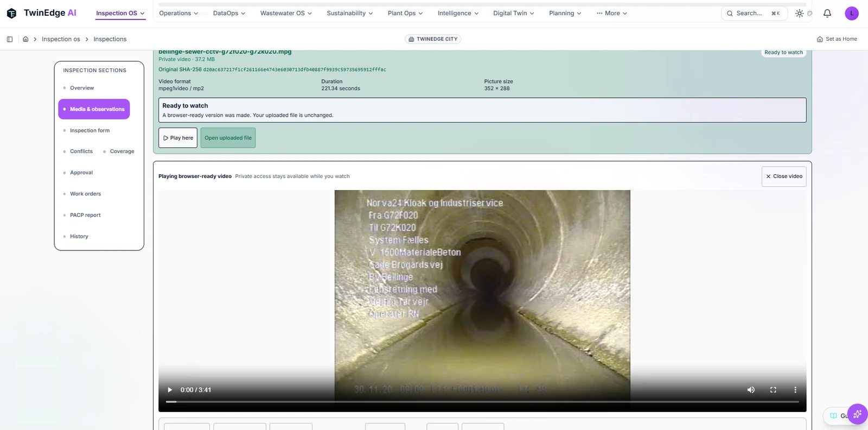Viewport: 868px width, 430px height.
Task: Click the magnifier icon in the search box
Action: 730,14
